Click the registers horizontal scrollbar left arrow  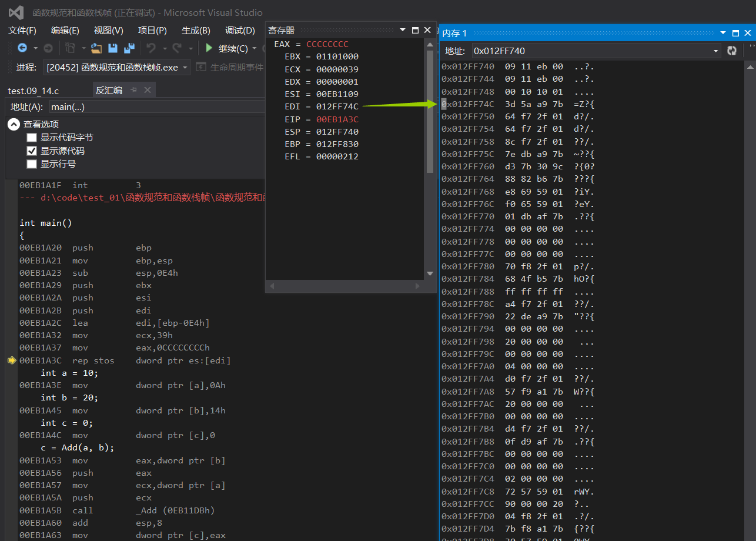[272, 286]
